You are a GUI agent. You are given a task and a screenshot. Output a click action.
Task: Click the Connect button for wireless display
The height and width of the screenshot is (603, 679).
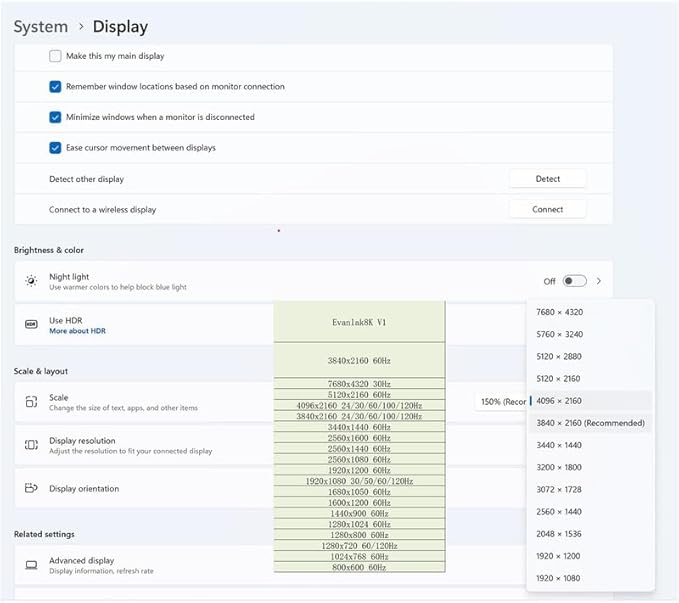click(x=547, y=210)
